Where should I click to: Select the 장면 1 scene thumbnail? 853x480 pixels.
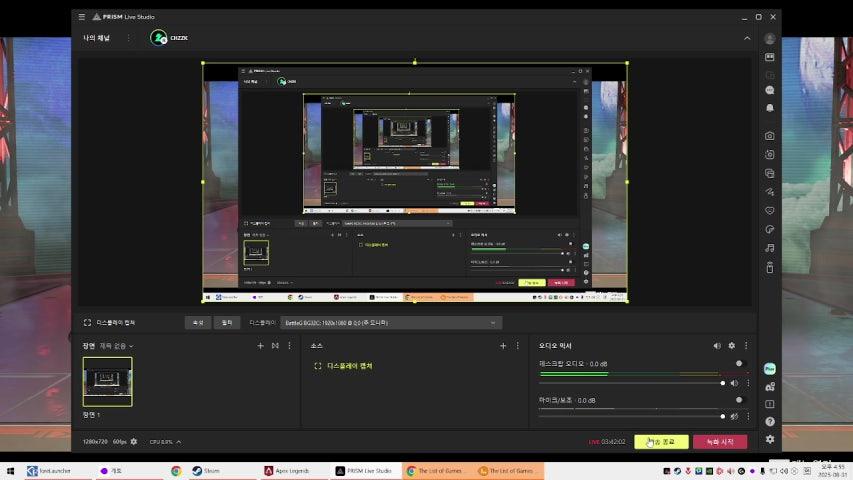click(x=107, y=381)
